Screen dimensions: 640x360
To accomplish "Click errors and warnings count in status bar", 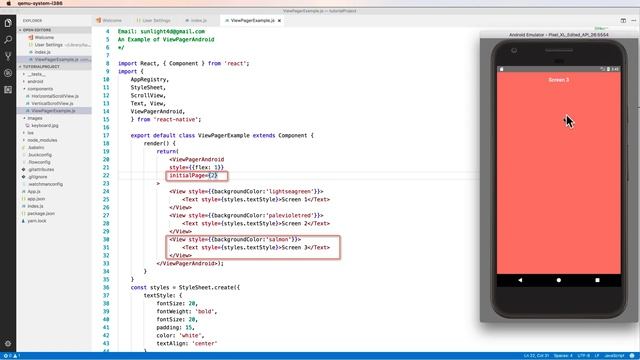I will pos(11,356).
